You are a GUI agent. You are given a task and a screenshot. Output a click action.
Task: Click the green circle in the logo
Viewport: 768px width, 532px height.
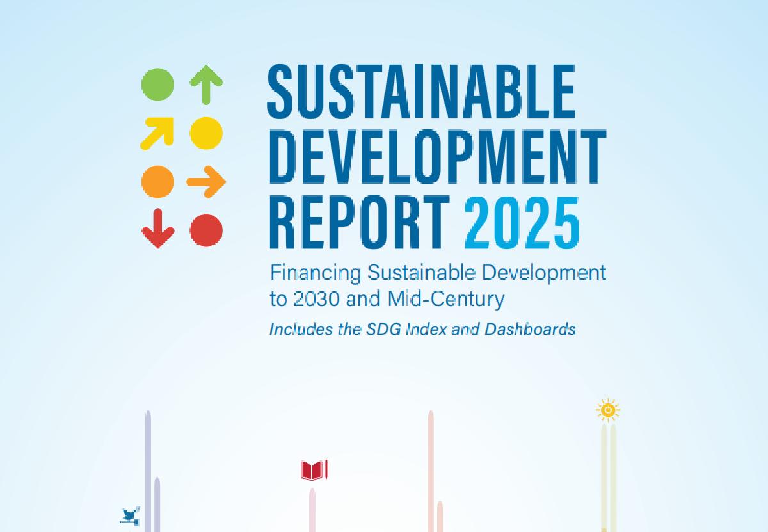(157, 85)
